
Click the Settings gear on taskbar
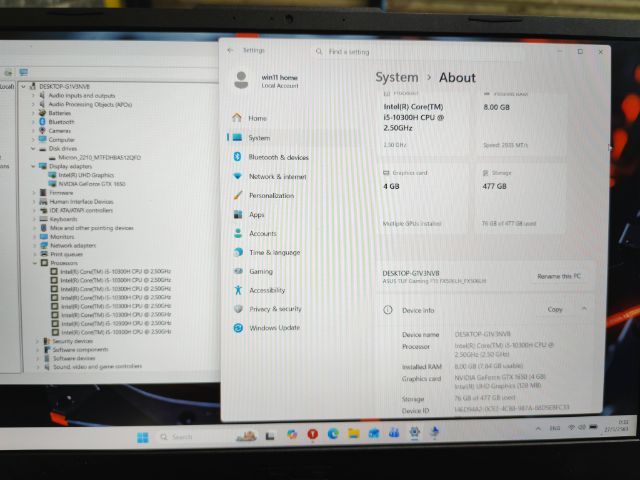414,432
